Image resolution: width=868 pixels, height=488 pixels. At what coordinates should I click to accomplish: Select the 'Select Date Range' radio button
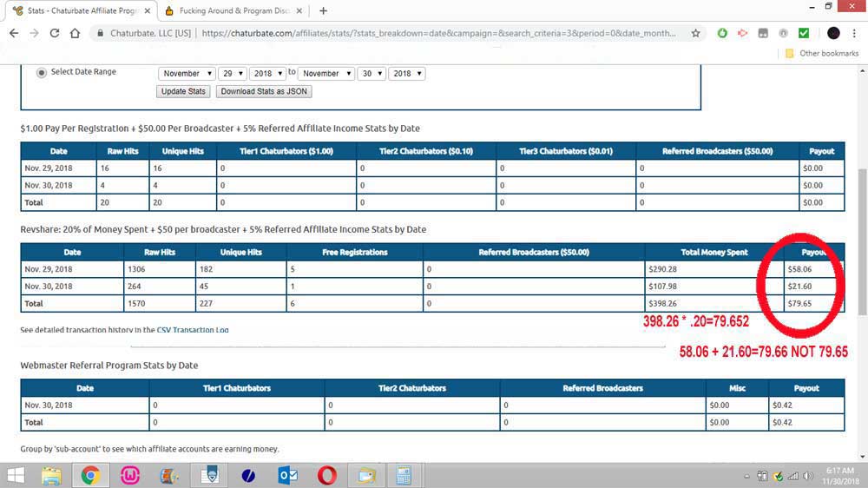pyautogui.click(x=42, y=73)
